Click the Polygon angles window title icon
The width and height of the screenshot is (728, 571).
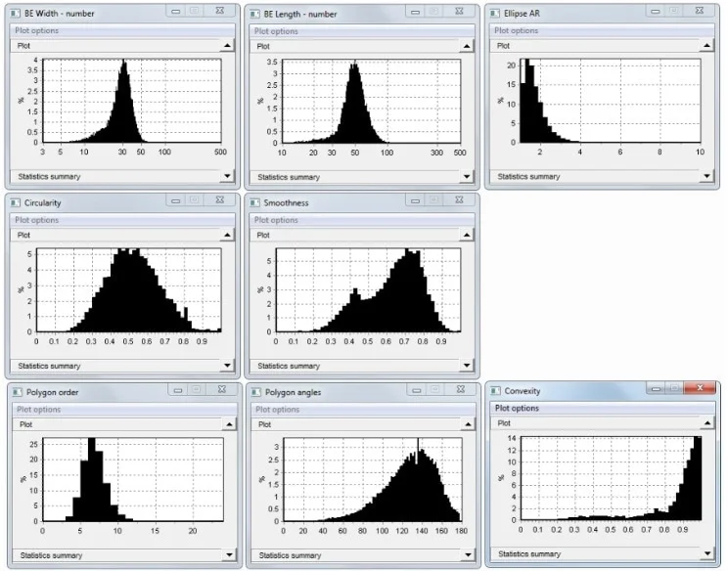pos(256,392)
